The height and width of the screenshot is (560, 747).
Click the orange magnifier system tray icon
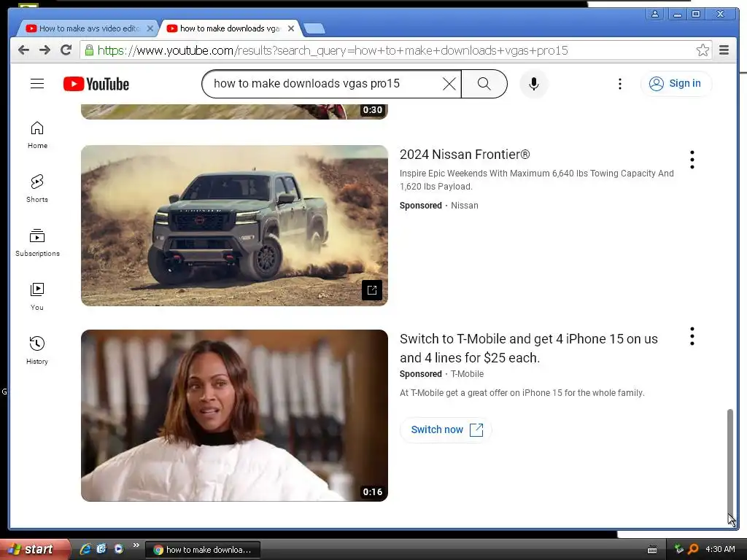coord(693,549)
